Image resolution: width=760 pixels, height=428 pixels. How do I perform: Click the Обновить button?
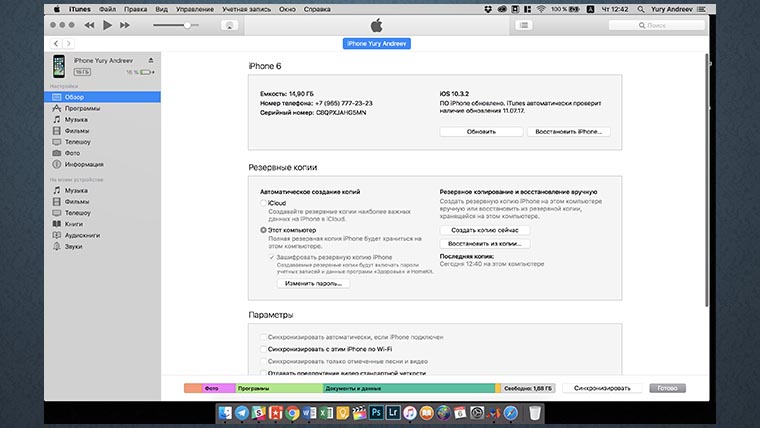pos(481,132)
